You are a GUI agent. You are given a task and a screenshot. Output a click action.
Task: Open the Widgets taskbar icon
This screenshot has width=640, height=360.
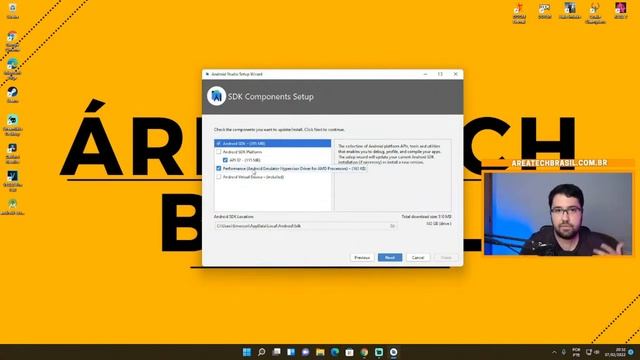click(x=291, y=352)
